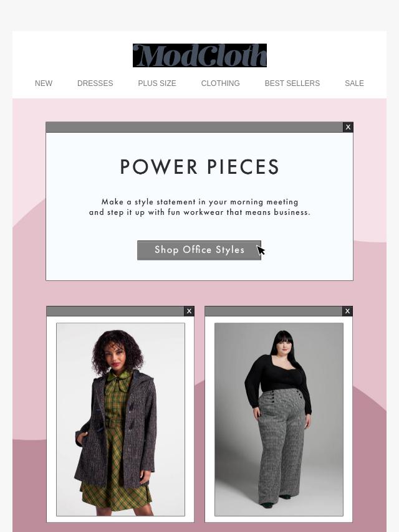Click the title bar above the plaid dress photo
The height and width of the screenshot is (532, 399).
point(115,311)
